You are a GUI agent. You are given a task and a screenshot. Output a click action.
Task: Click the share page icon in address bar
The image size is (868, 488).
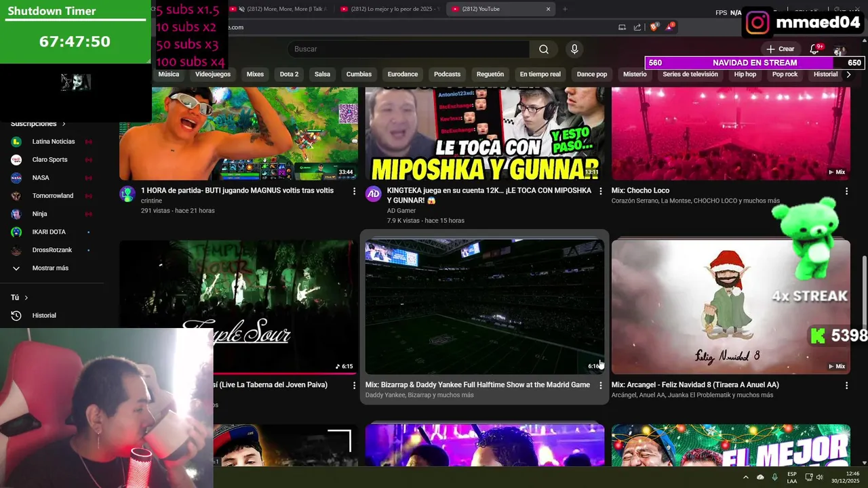(637, 27)
